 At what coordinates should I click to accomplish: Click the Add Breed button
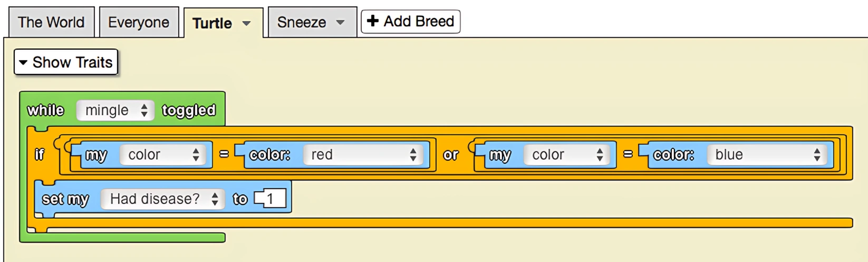(410, 22)
